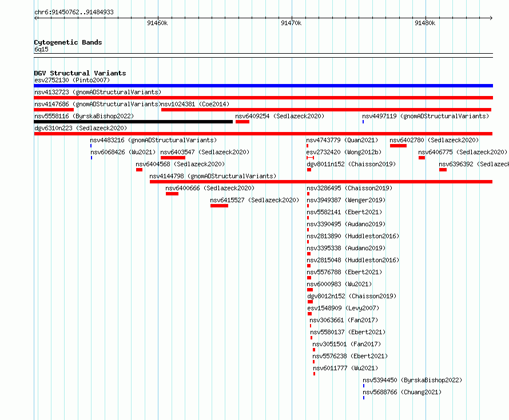509x420 pixels.
Task: Click the 91480k ruler label
Action: 425,23
